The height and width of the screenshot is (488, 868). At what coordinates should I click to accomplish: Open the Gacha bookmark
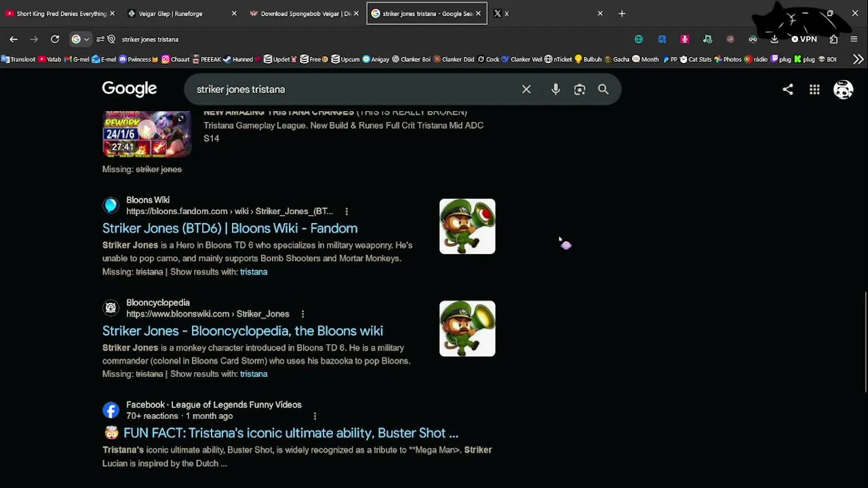pos(617,60)
